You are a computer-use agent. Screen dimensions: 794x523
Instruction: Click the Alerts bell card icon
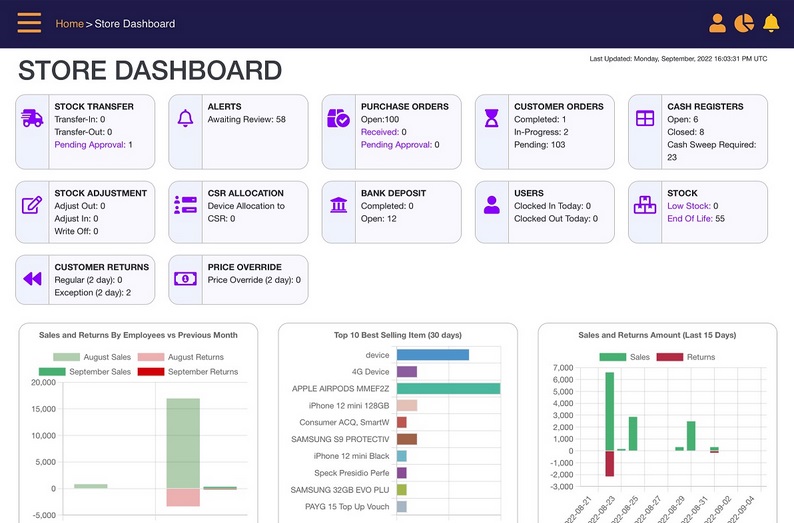pos(185,119)
